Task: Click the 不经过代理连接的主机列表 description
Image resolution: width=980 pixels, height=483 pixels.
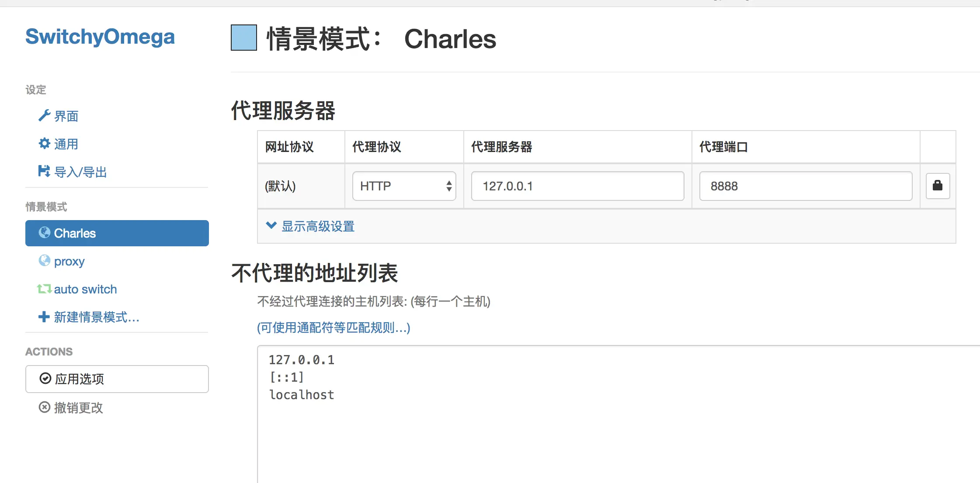Action: (x=374, y=301)
